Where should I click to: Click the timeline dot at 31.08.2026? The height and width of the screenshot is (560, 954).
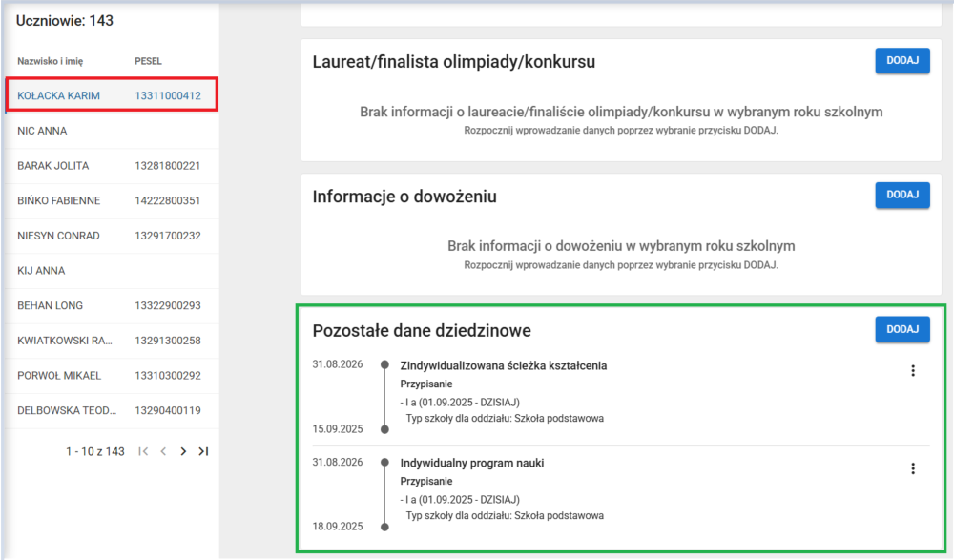coord(383,363)
